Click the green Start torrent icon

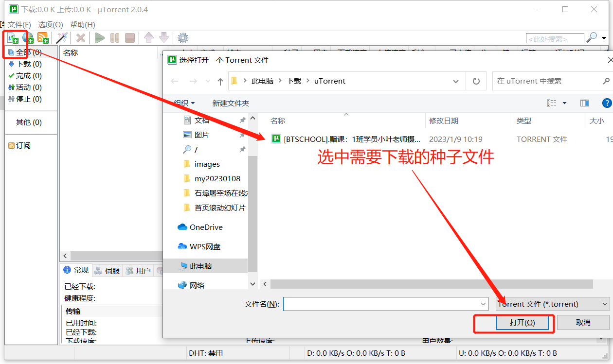pos(100,38)
